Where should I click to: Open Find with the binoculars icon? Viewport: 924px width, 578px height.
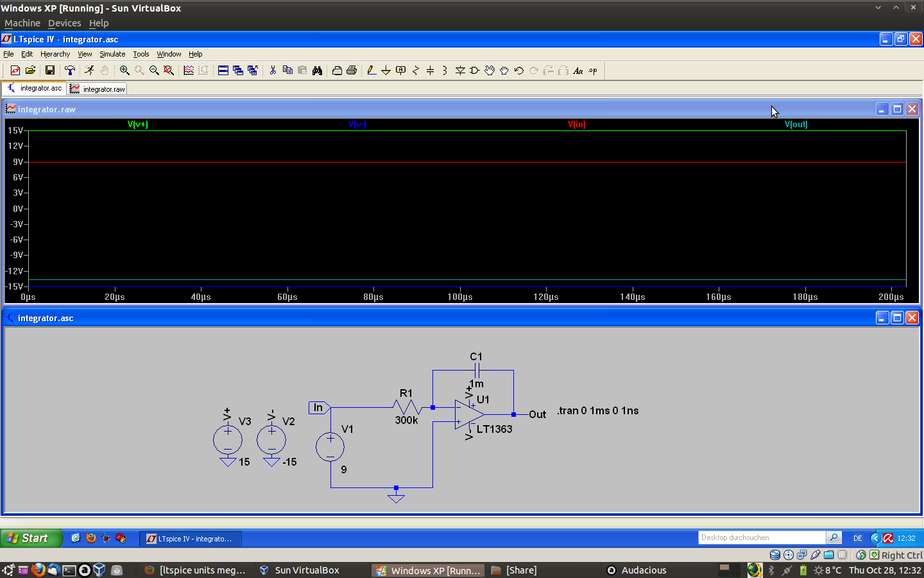(317, 71)
